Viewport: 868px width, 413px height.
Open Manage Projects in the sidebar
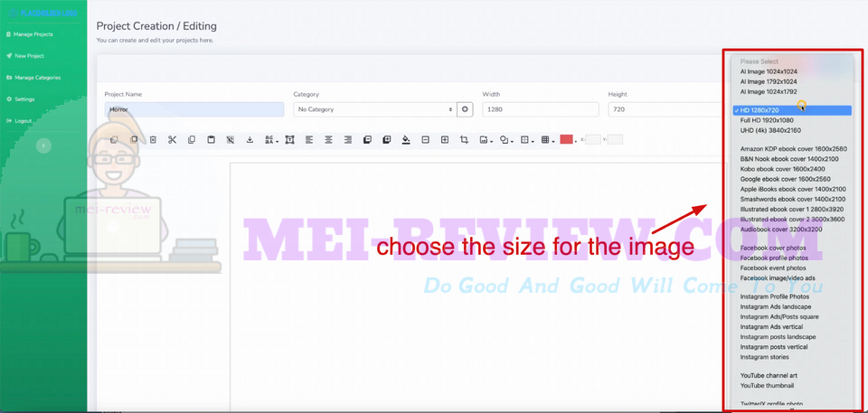point(33,34)
